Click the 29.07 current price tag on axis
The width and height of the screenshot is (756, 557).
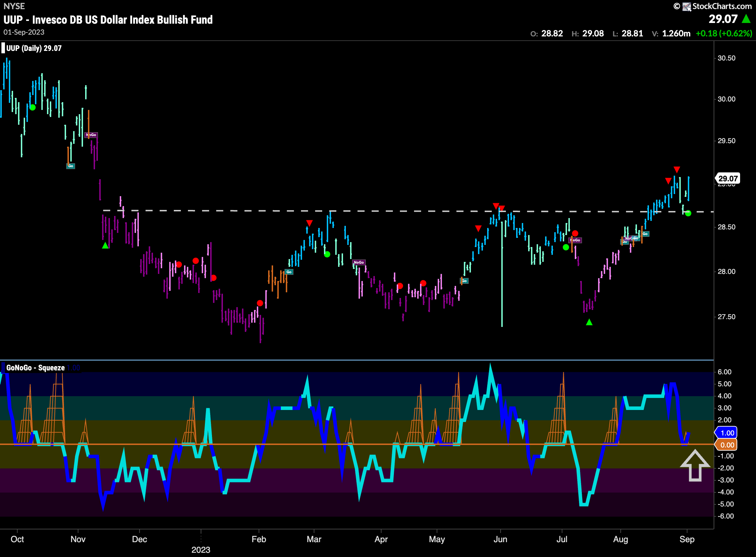[x=728, y=178]
